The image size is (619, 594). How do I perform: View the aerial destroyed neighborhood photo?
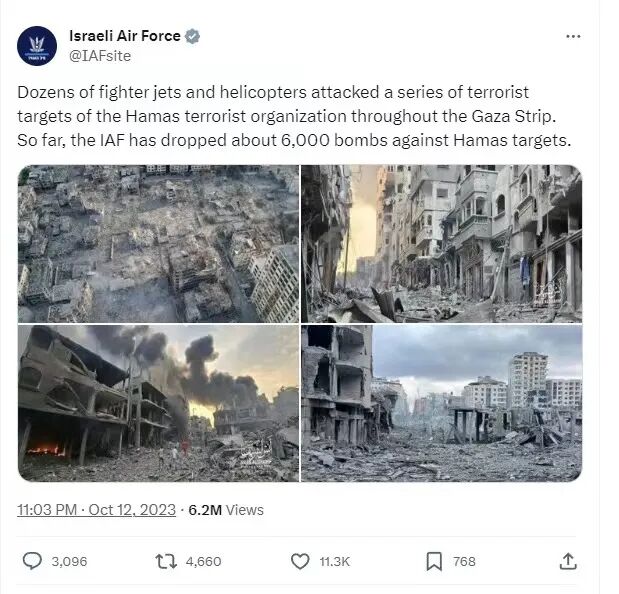click(158, 244)
